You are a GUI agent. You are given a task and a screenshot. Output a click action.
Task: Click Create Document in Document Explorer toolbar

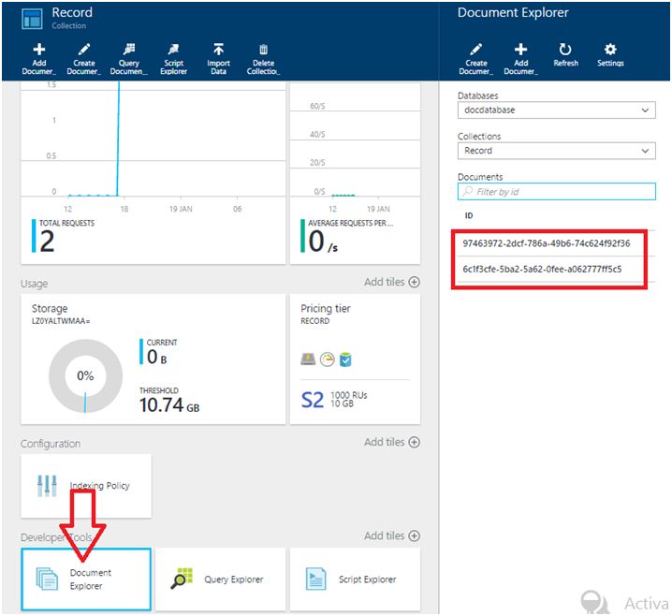476,59
